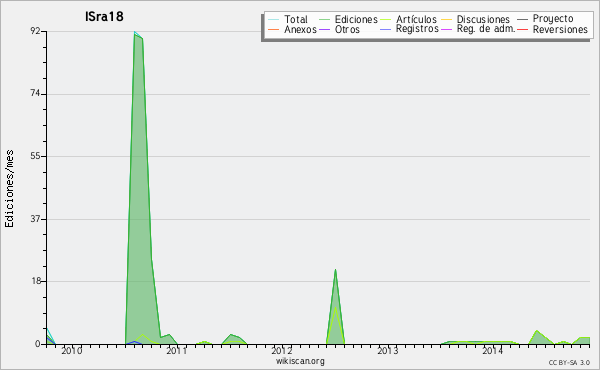This screenshot has width=600, height=370.
Task: Click the y-axis value 37
Action: (36, 219)
